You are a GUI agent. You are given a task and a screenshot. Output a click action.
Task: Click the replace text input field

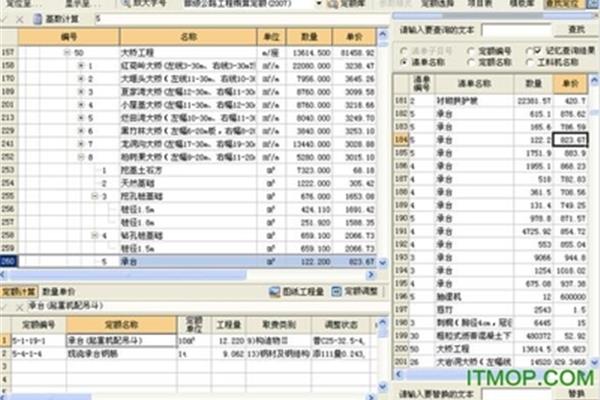[517, 394]
